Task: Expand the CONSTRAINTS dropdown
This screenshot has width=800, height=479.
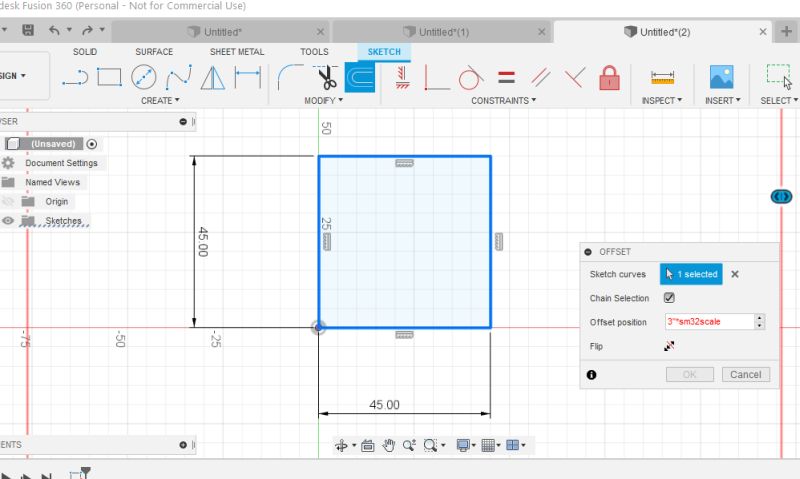Action: (504, 101)
